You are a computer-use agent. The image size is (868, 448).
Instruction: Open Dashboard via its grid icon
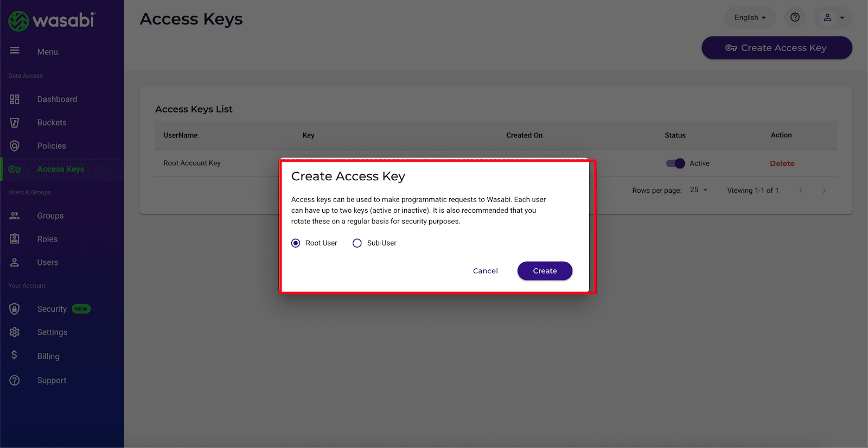coord(15,99)
